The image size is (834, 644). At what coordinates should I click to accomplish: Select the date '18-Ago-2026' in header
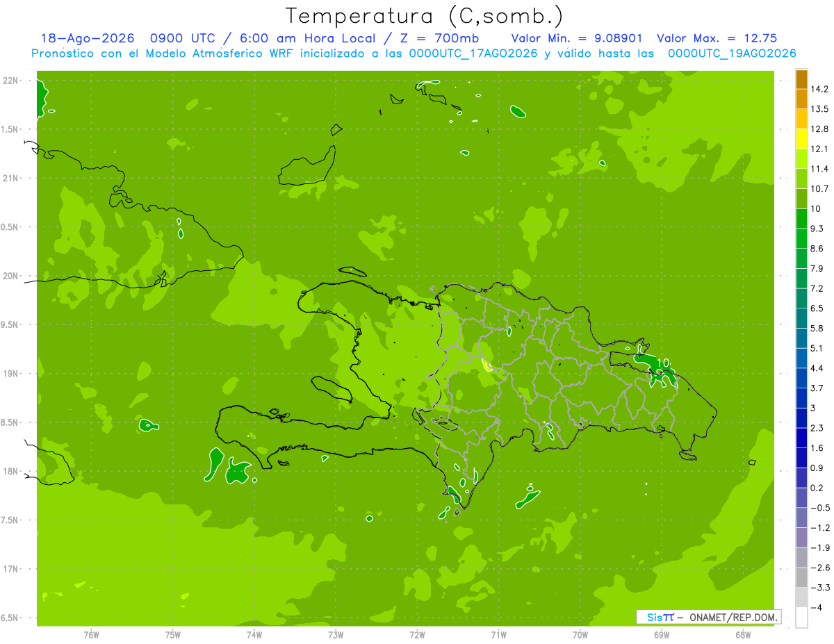click(87, 38)
